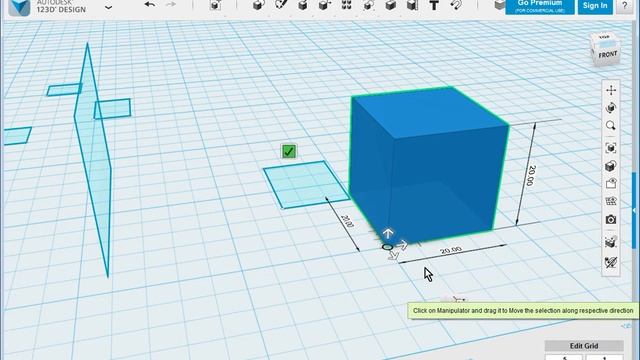Screen dimensions: 640x360
Task: Open the Primitives shapes menu
Action: point(258,5)
